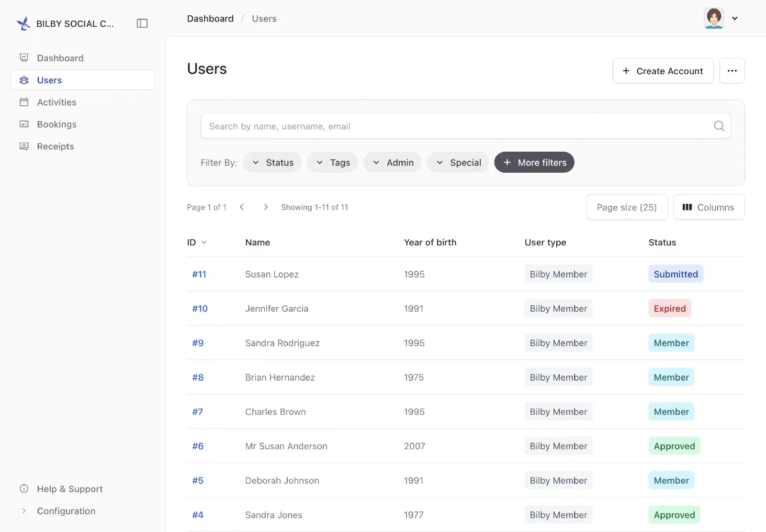The image size is (766, 532).
Task: Click the Expired status badge
Action: coord(670,309)
